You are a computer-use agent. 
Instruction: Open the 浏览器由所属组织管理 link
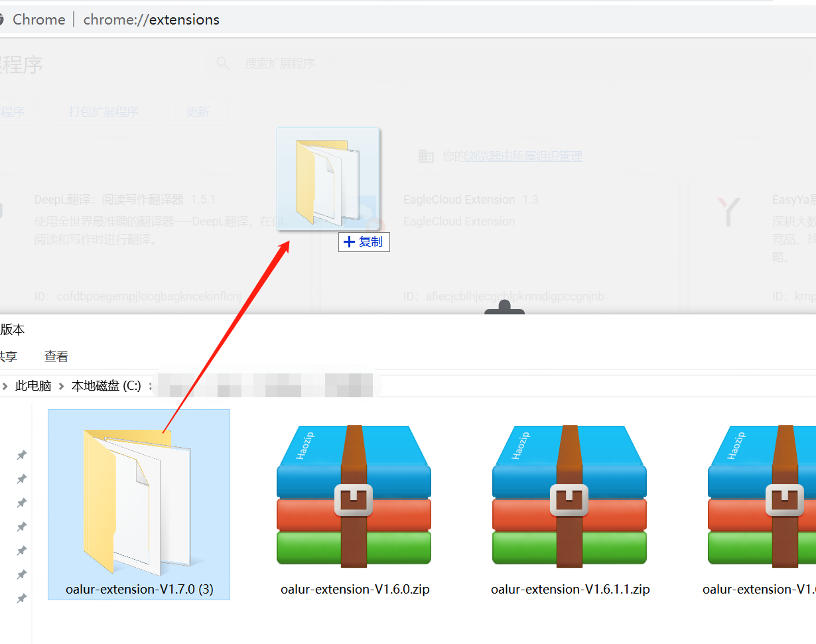(x=523, y=157)
